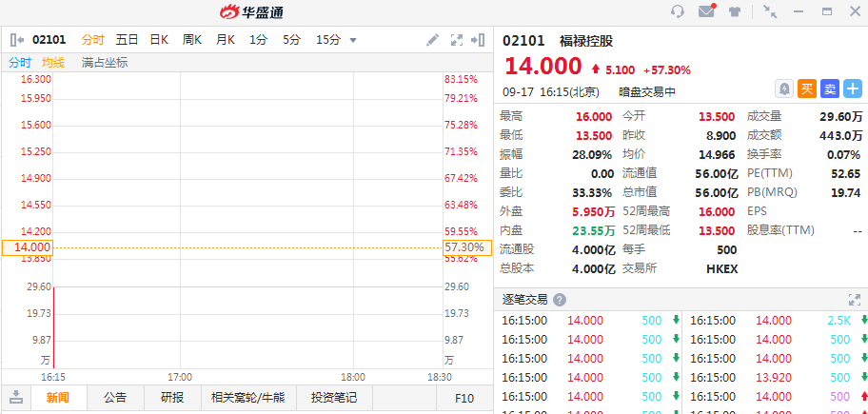This screenshot has width=868, height=414.
Task: Switch to the 15分 chart tab
Action: pos(328,40)
